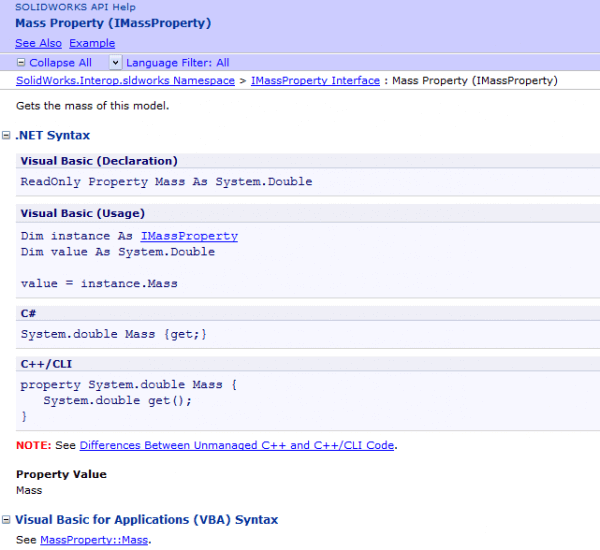Click the Collapse All minus icon
600x550 pixels.
click(x=21, y=62)
